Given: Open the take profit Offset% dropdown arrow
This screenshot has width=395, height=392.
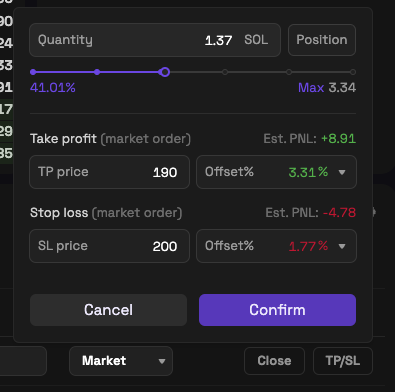Looking at the screenshot, I should click(x=342, y=172).
